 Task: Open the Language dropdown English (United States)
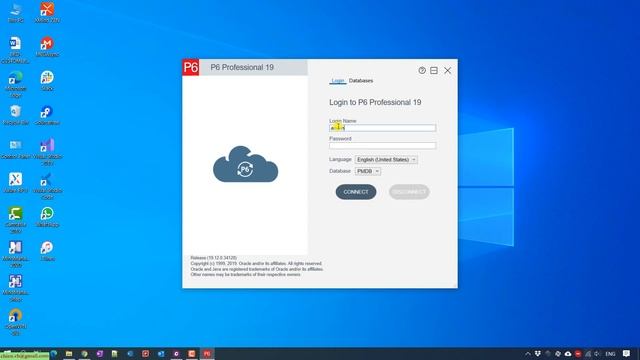386,160
